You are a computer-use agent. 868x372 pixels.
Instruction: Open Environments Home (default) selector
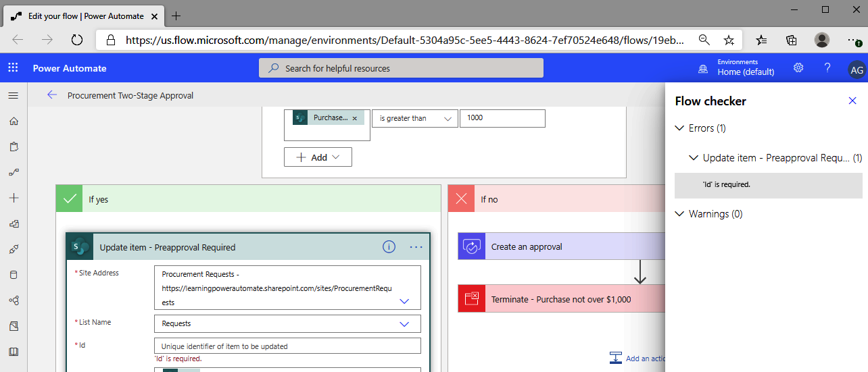746,68
